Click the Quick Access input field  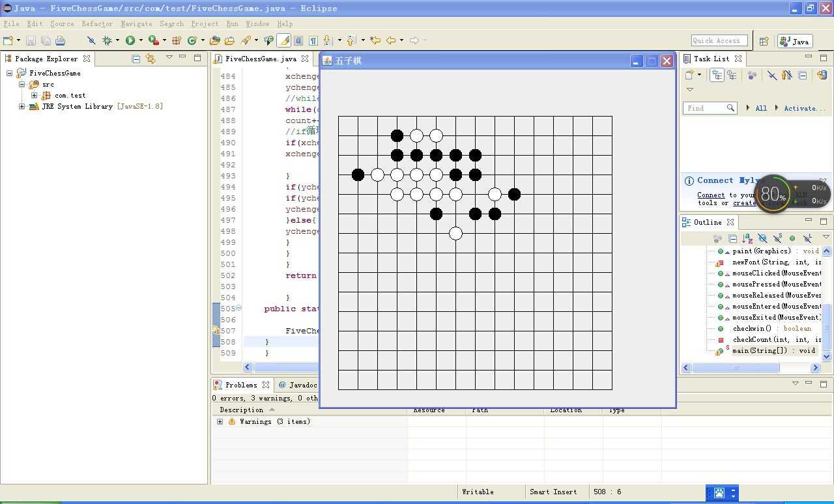[719, 40]
